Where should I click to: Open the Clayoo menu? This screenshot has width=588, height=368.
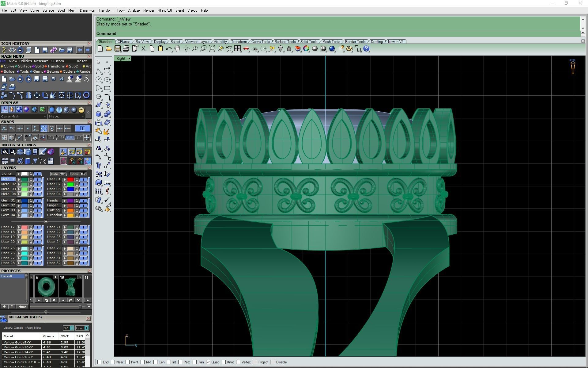point(192,10)
